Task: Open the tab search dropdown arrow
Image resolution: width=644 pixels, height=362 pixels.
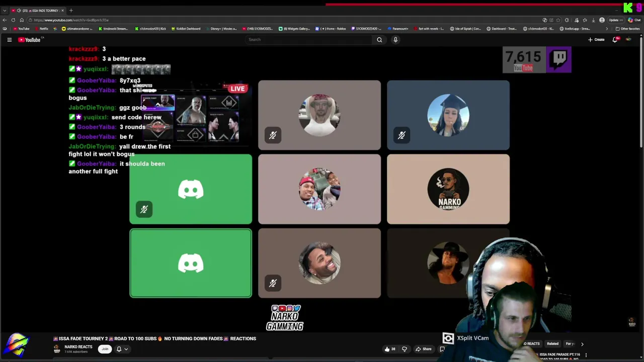Action: (x=5, y=11)
